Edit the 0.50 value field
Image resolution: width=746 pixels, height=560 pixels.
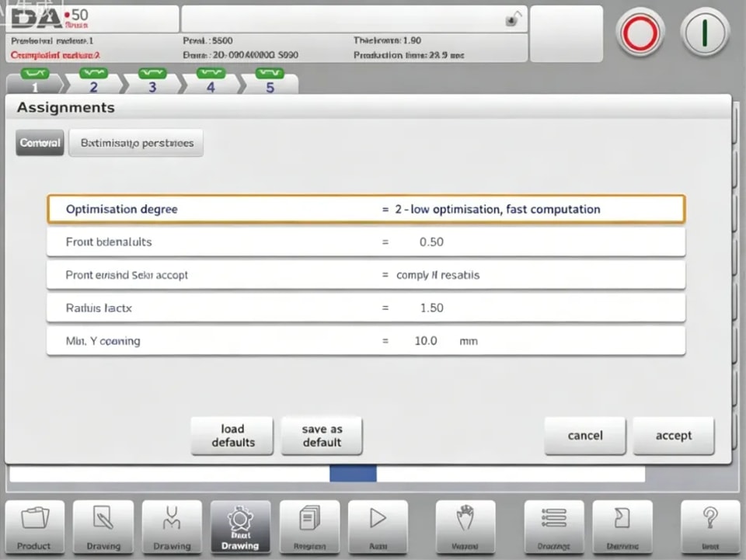[431, 242]
